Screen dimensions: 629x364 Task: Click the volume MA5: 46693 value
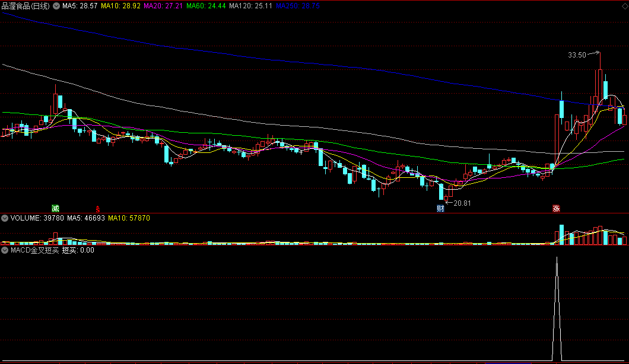86,218
